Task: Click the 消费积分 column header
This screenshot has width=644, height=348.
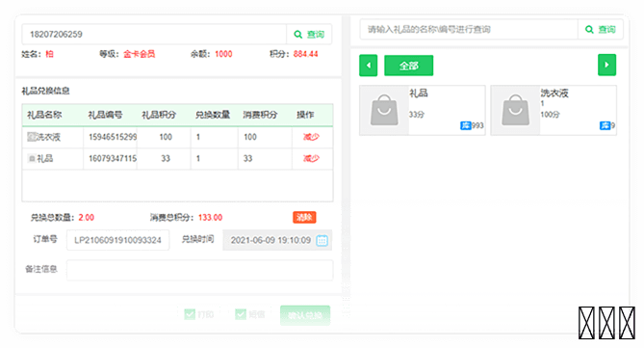Action: [x=260, y=115]
